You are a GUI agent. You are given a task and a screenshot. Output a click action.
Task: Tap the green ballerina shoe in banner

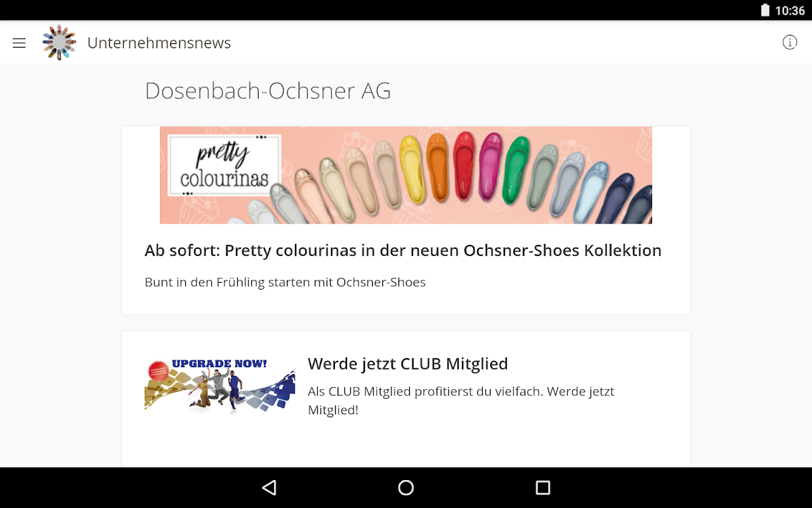[516, 169]
